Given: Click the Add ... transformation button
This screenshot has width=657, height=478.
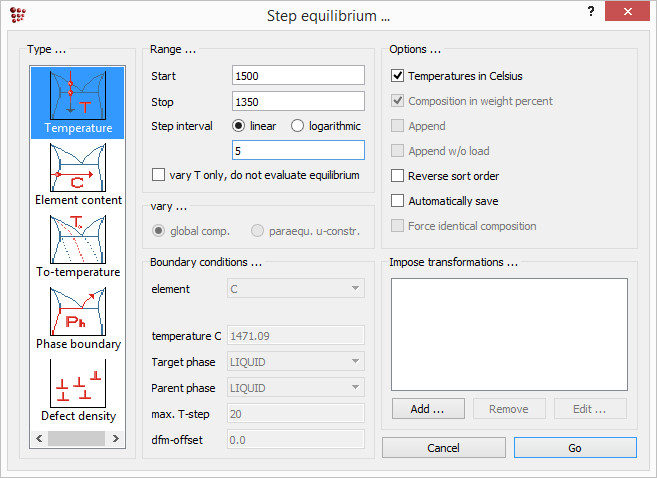Looking at the screenshot, I should 427,408.
